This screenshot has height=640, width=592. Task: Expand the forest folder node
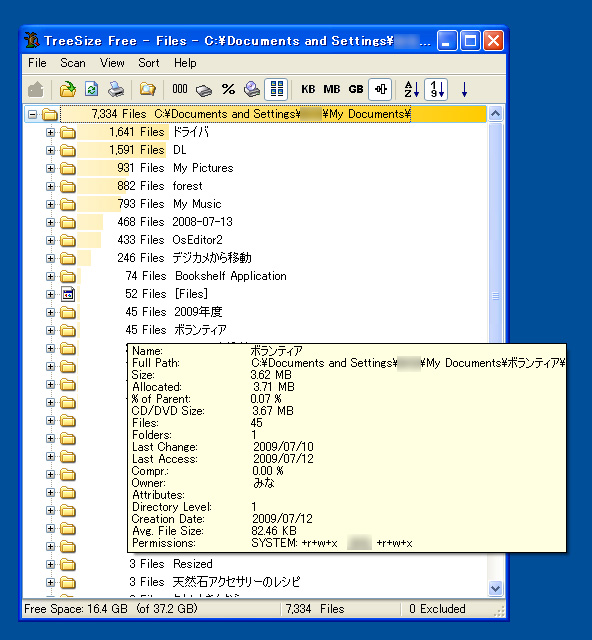50,186
